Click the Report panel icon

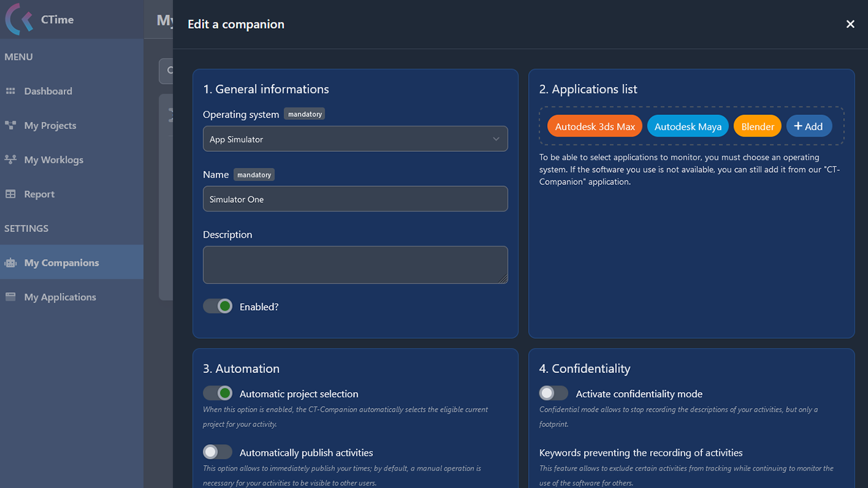[x=11, y=194]
